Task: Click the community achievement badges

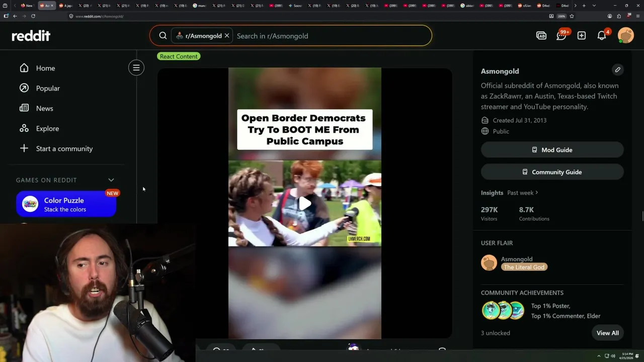Action: coord(503,311)
